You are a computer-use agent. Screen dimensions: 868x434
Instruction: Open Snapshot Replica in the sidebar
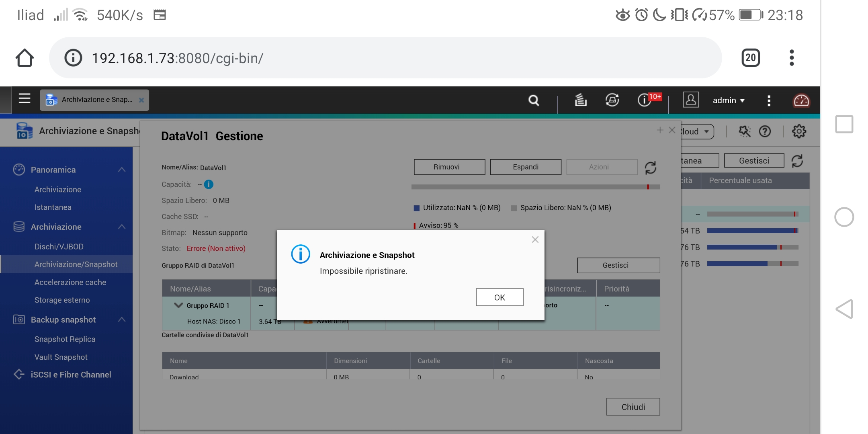point(65,339)
